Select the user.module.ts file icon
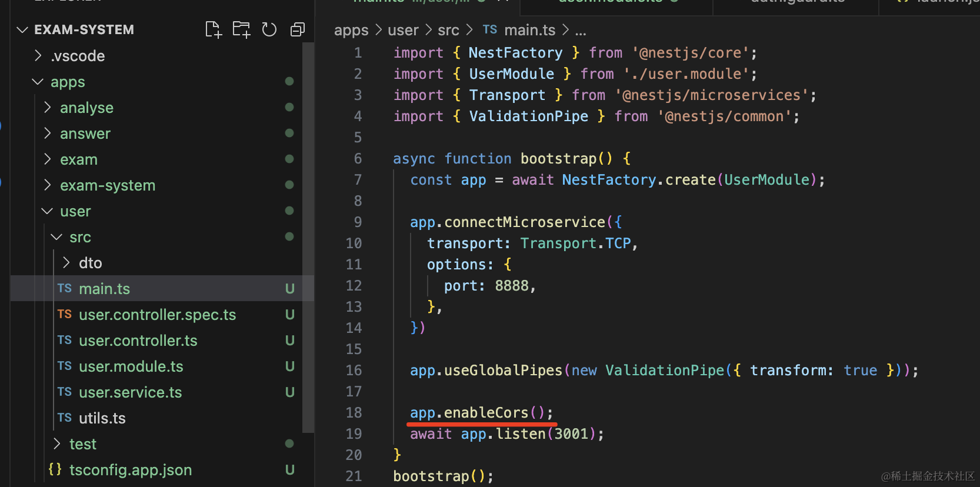Screen dimensions: 980x487 [x=65, y=366]
